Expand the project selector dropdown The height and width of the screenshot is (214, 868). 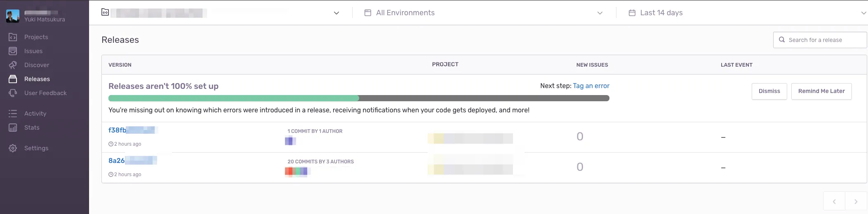coord(336,13)
